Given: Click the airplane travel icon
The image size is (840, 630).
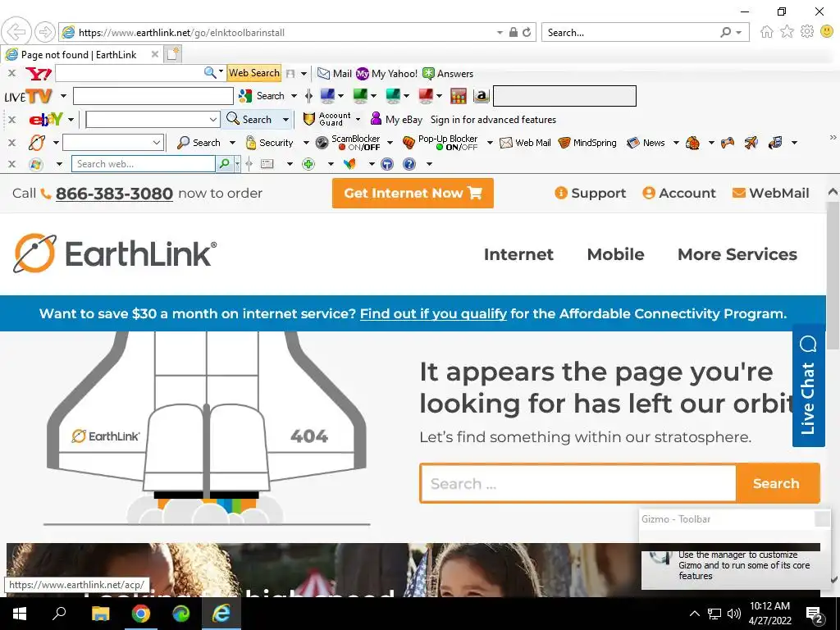Looking at the screenshot, I should tap(751, 143).
